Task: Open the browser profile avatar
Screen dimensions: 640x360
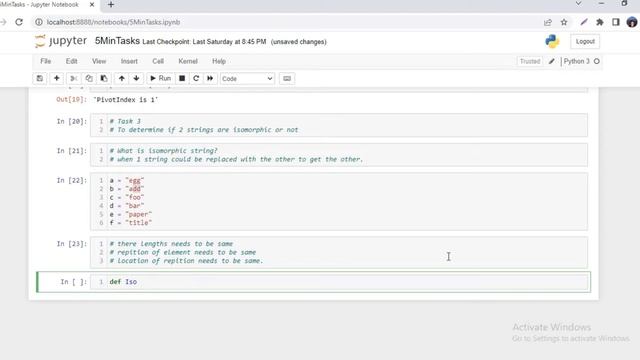Action: 632,22
